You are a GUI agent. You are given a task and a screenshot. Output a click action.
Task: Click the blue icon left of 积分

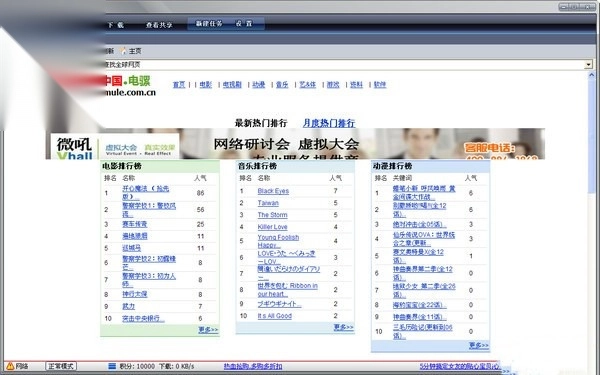pyautogui.click(x=112, y=366)
